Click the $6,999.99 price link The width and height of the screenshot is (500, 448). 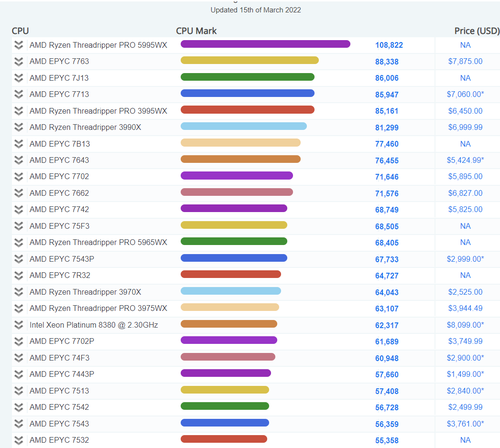[465, 127]
